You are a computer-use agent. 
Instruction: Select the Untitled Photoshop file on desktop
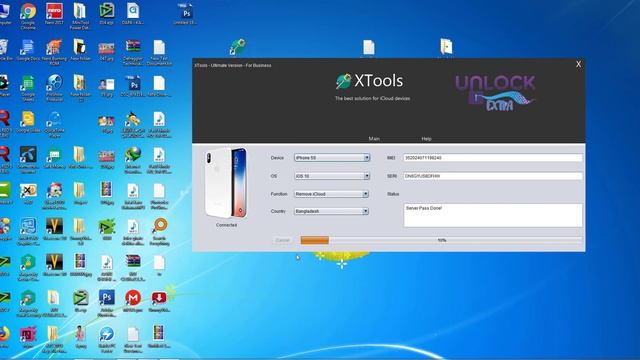click(x=186, y=13)
